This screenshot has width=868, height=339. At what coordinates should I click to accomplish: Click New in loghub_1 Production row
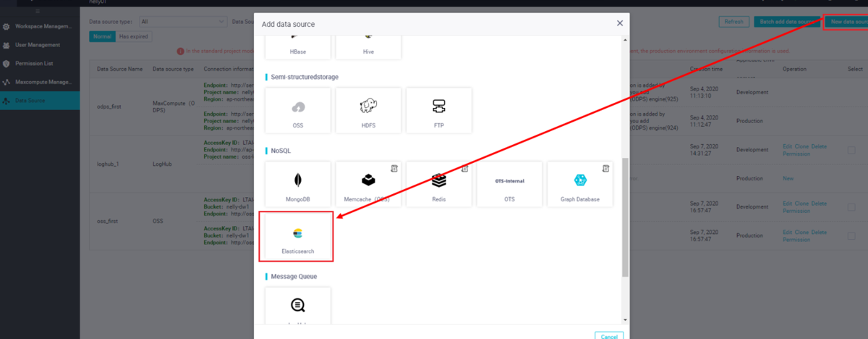pyautogui.click(x=788, y=178)
